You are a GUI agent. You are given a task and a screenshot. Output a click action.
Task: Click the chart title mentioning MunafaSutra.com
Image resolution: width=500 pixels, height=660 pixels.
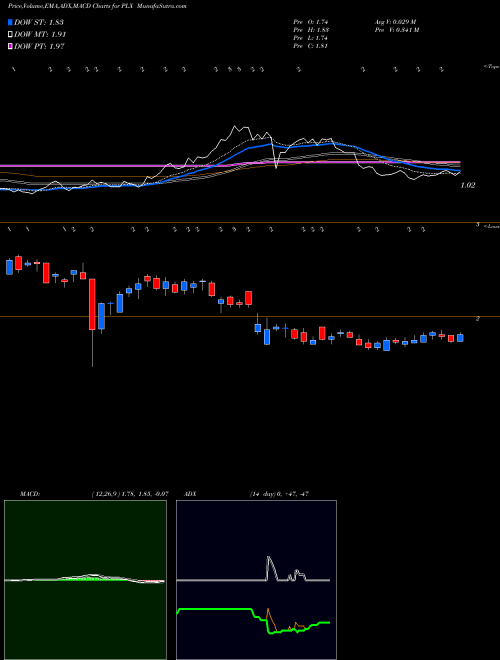coord(97,6)
